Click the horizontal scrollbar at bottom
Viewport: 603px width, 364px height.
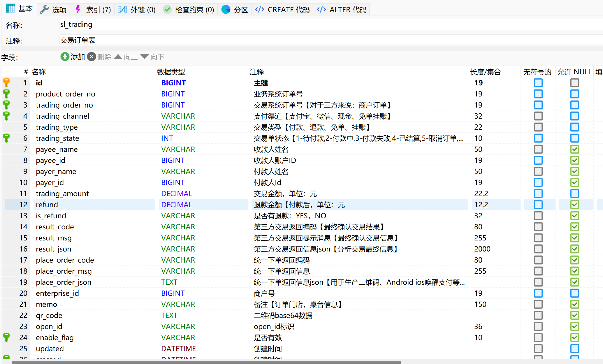tap(206, 362)
